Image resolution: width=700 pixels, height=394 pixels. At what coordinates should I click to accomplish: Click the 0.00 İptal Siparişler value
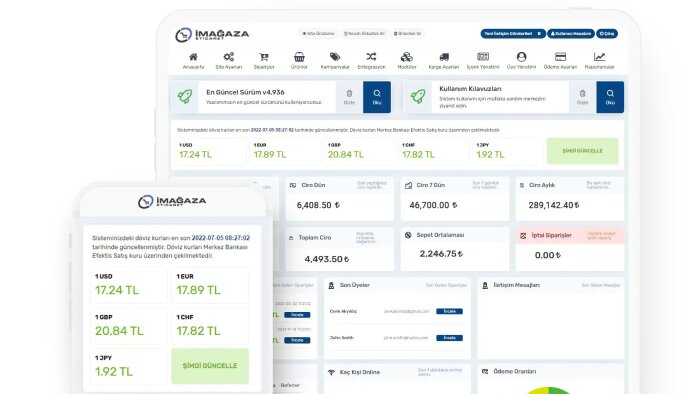tap(548, 255)
